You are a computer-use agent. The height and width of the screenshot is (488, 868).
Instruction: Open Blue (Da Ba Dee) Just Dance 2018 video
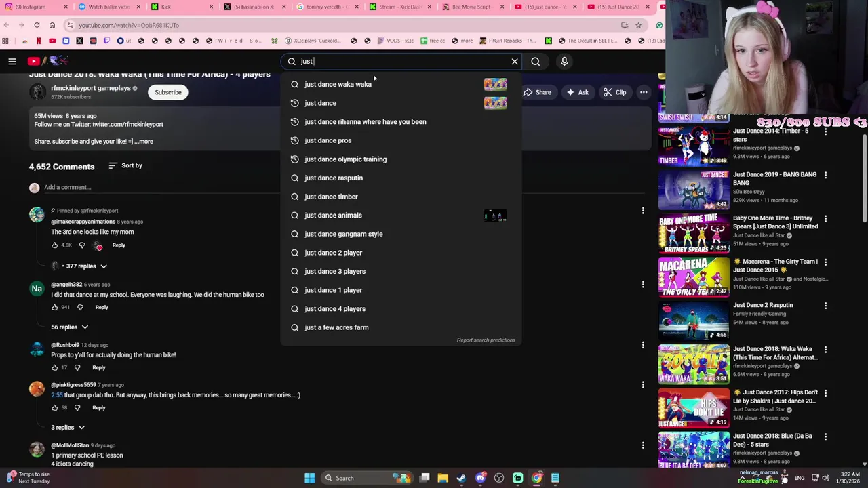coord(694,451)
